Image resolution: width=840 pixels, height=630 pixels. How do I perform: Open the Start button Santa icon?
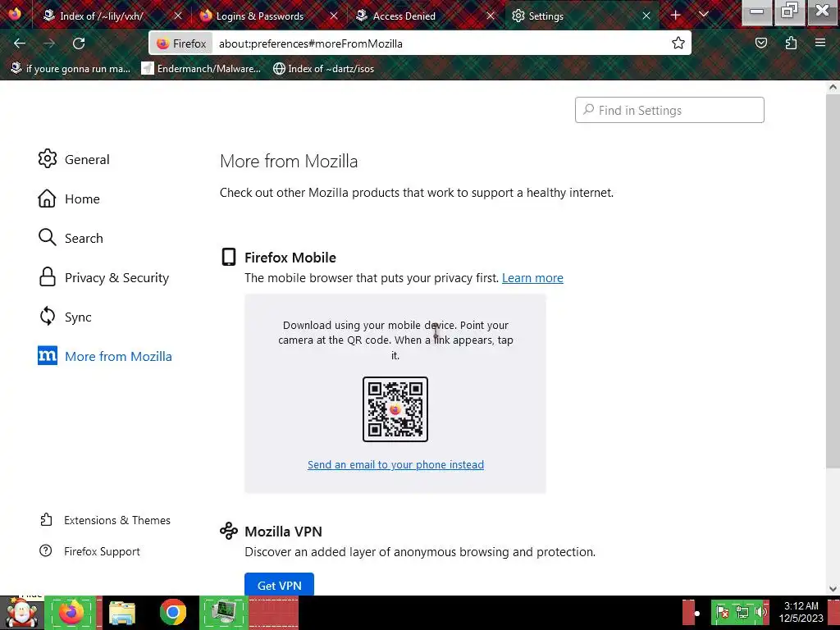(21, 613)
